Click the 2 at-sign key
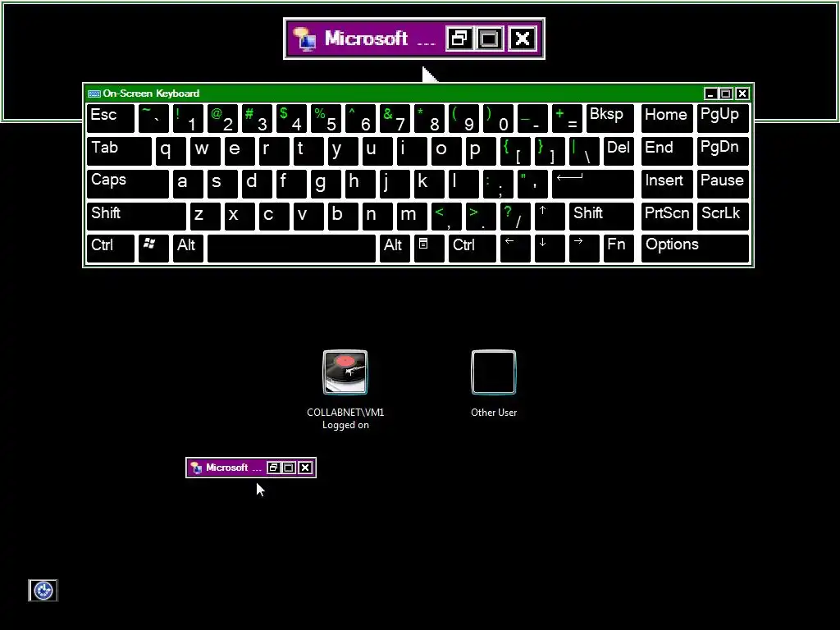 click(222, 118)
